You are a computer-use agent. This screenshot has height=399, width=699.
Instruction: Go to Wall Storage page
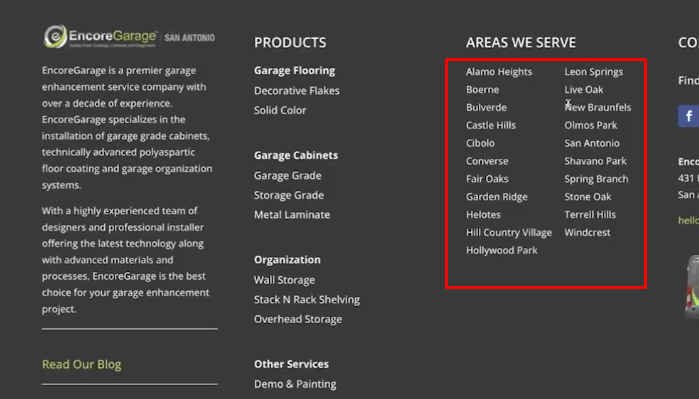284,280
